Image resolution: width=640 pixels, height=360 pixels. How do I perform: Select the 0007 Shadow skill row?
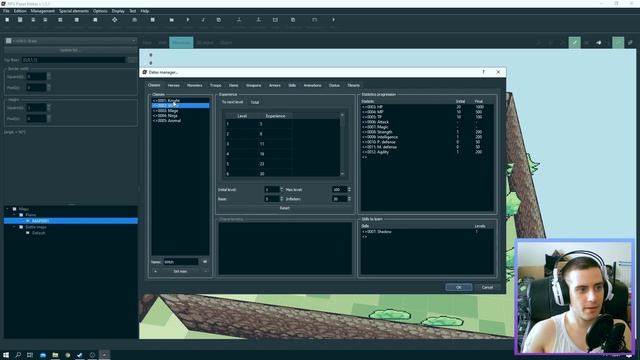coord(427,231)
